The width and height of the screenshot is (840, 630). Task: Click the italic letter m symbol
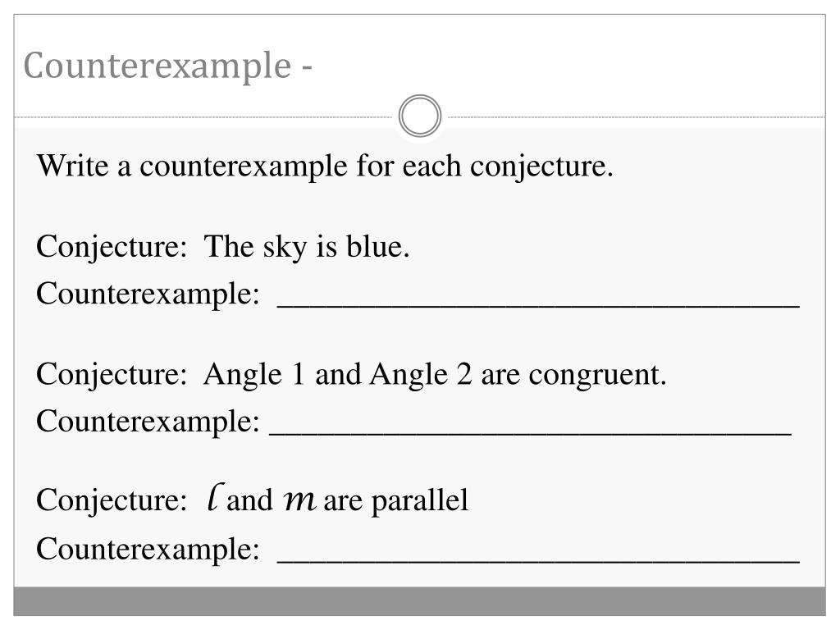tap(299, 501)
